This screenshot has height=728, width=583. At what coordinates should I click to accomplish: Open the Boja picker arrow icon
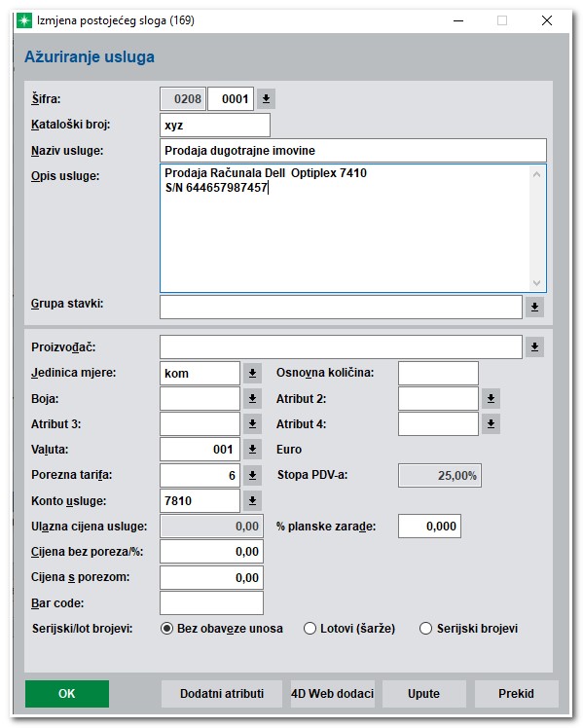(252, 398)
